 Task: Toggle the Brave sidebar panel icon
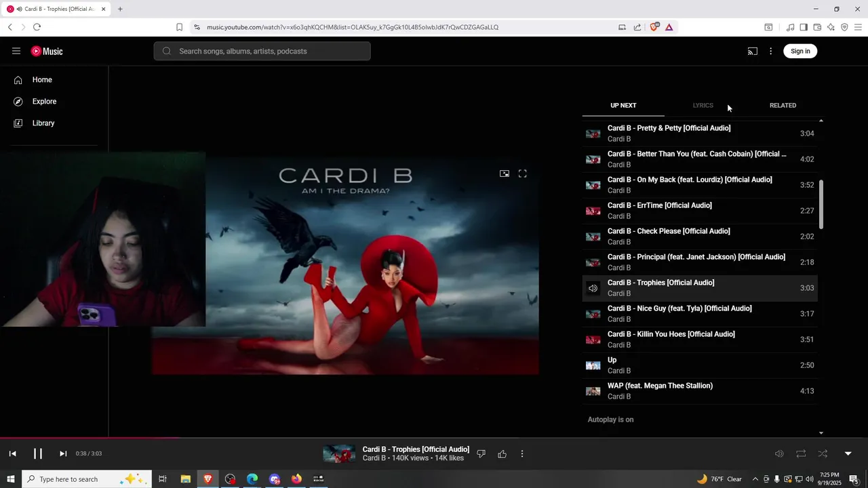coord(804,27)
